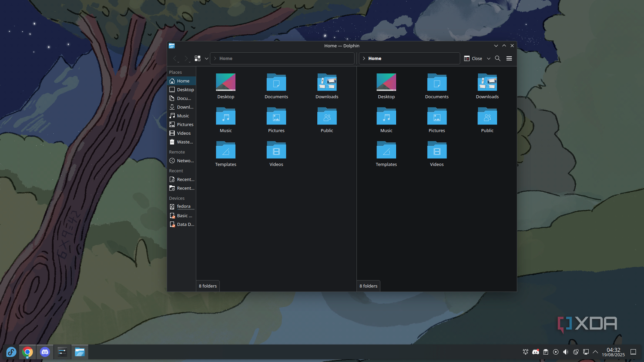The image size is (644, 362).
Task: Click '8 folders' status in right pane
Action: (x=368, y=286)
